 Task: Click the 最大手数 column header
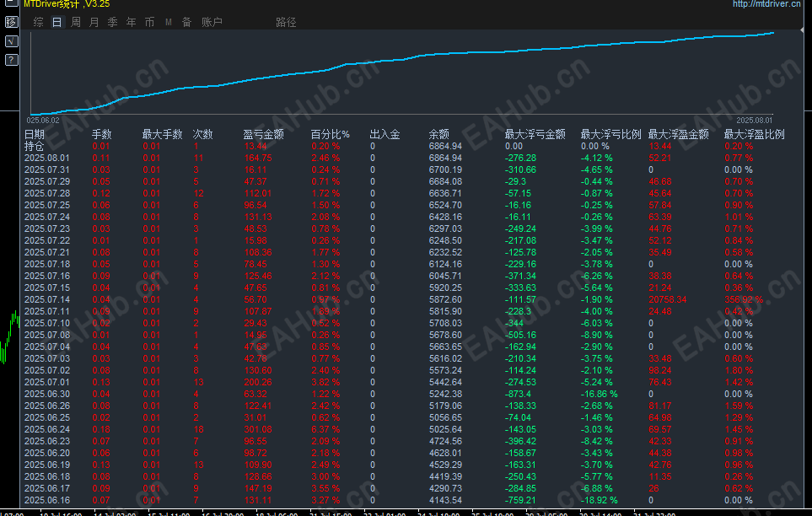pyautogui.click(x=162, y=134)
